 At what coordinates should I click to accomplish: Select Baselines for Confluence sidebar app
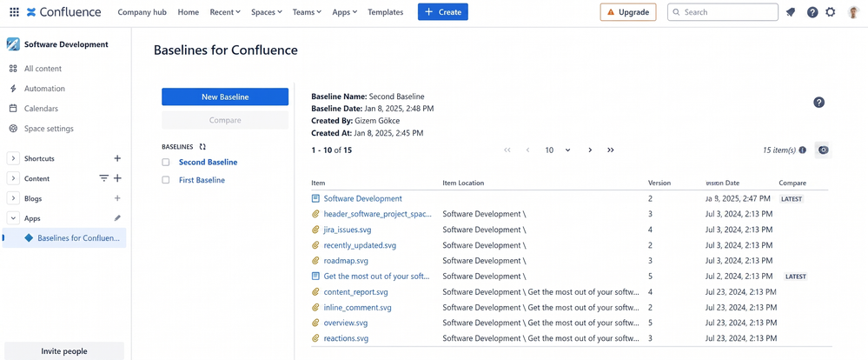65,238
